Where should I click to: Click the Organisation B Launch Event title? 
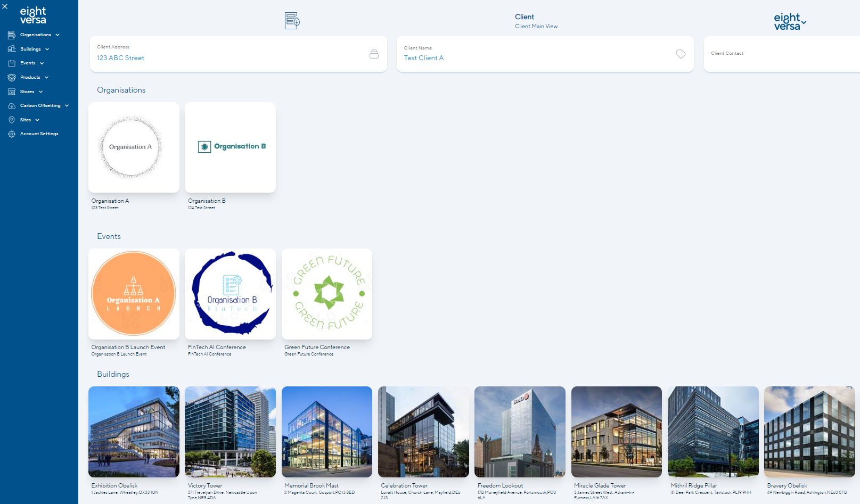pyautogui.click(x=128, y=347)
